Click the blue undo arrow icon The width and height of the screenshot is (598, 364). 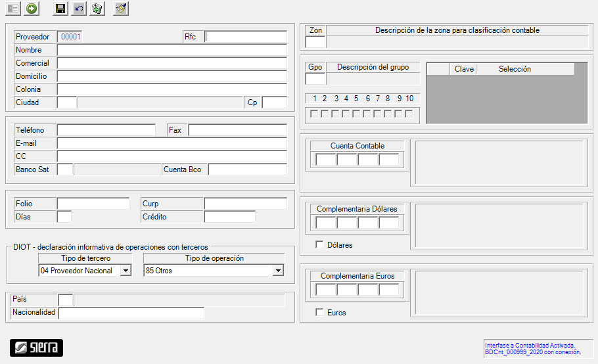79,9
